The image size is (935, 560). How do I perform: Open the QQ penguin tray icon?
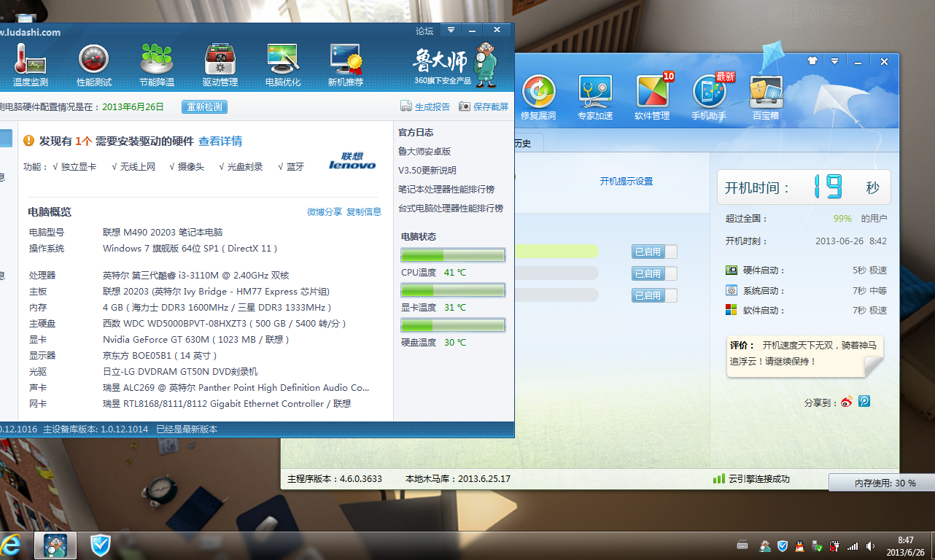coord(800,545)
